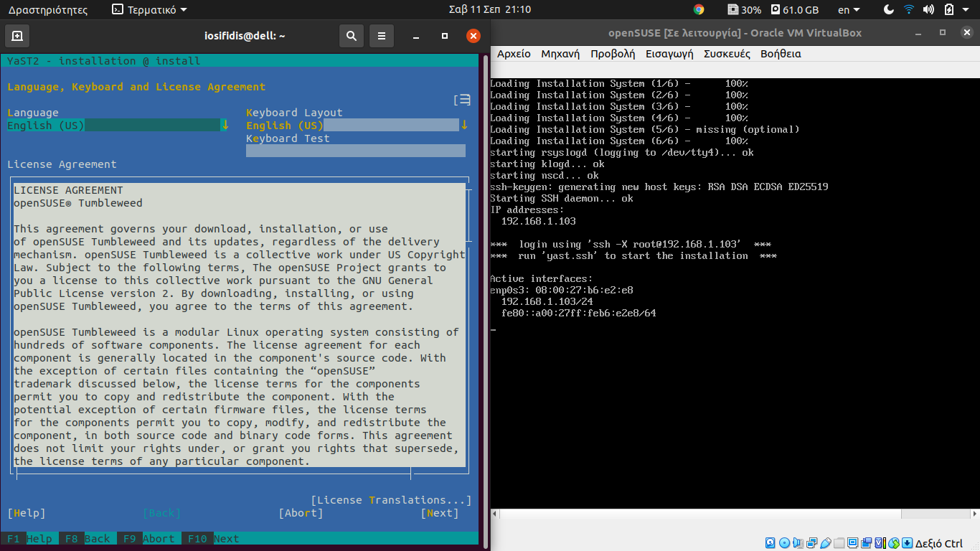Open Δραστηριότητες overview in the top bar
Screen dimensions: 980x551
coord(48,9)
